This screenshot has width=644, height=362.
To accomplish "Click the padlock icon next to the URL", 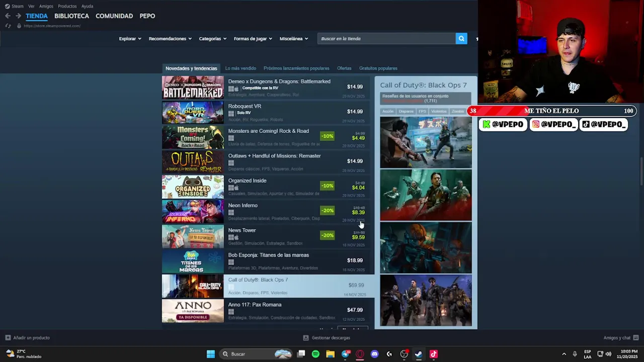I will pos(19,26).
